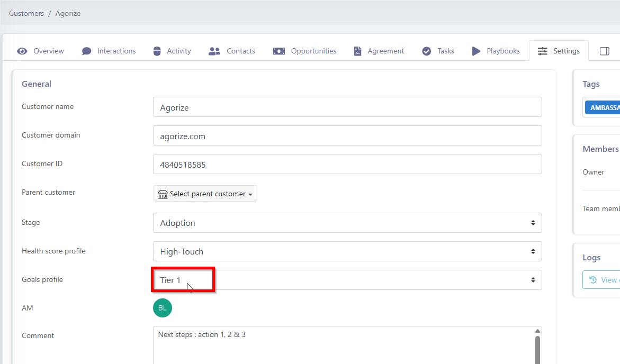Click the AMBASSADOR tag

[x=603, y=107]
